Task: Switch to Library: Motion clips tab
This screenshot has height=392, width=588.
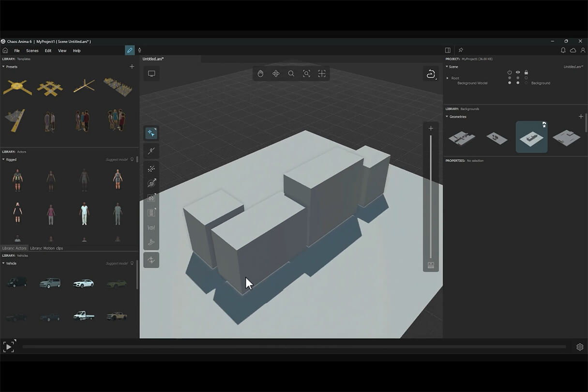Action: [x=46, y=248]
